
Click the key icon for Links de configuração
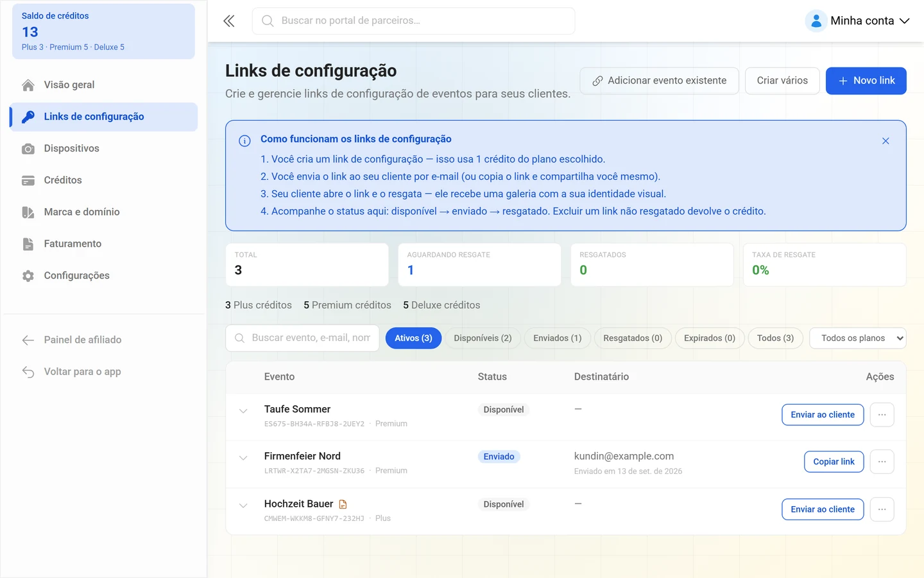click(28, 117)
